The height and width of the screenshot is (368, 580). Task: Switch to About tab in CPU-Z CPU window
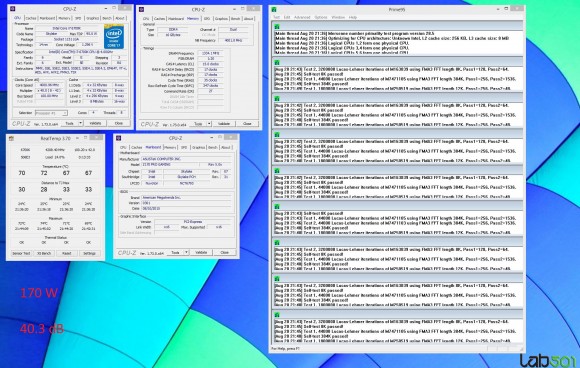click(120, 18)
